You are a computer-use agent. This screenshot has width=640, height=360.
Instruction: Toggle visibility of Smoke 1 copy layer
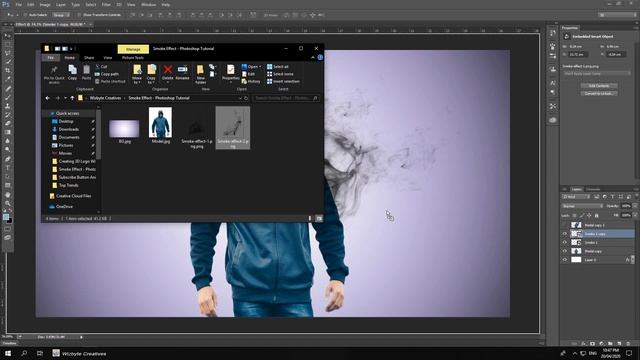coord(565,234)
